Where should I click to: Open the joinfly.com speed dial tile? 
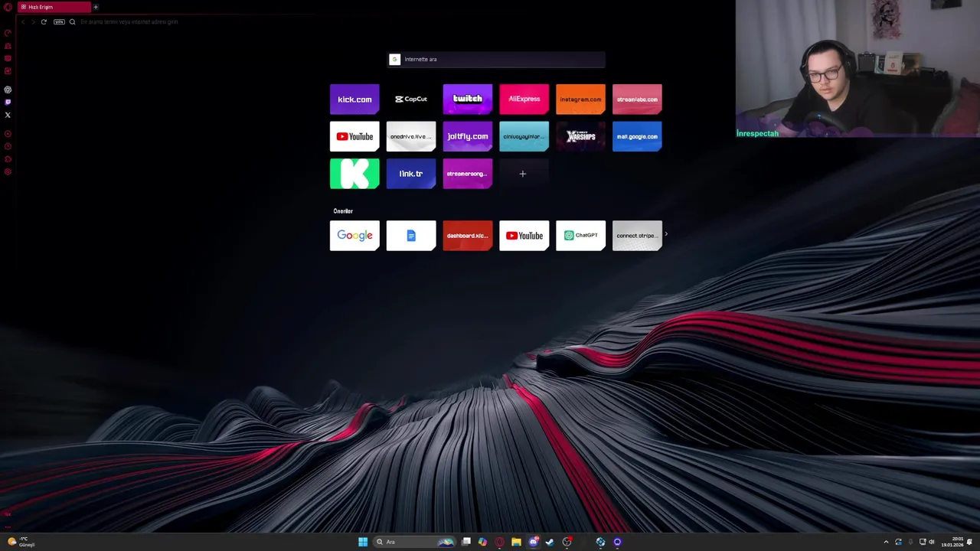(x=468, y=136)
